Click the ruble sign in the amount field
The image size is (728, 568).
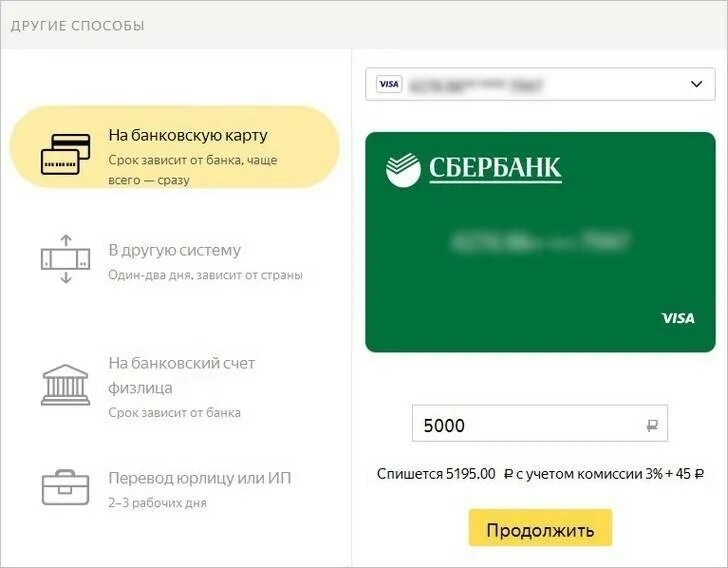(x=652, y=425)
